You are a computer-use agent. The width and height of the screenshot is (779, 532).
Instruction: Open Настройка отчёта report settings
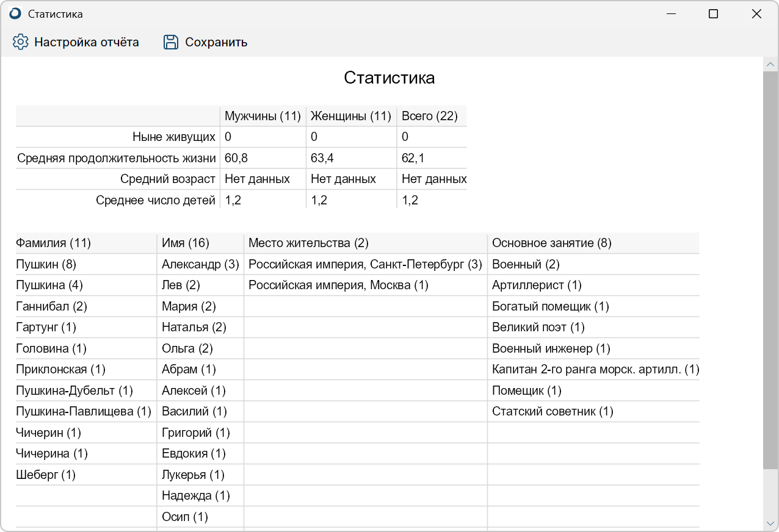coord(76,42)
